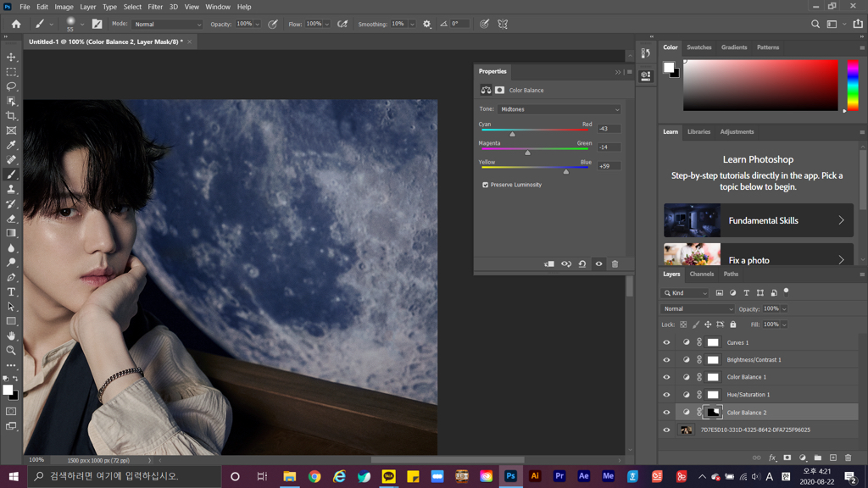Select the Pen tool
This screenshot has width=868, height=488.
(11, 277)
